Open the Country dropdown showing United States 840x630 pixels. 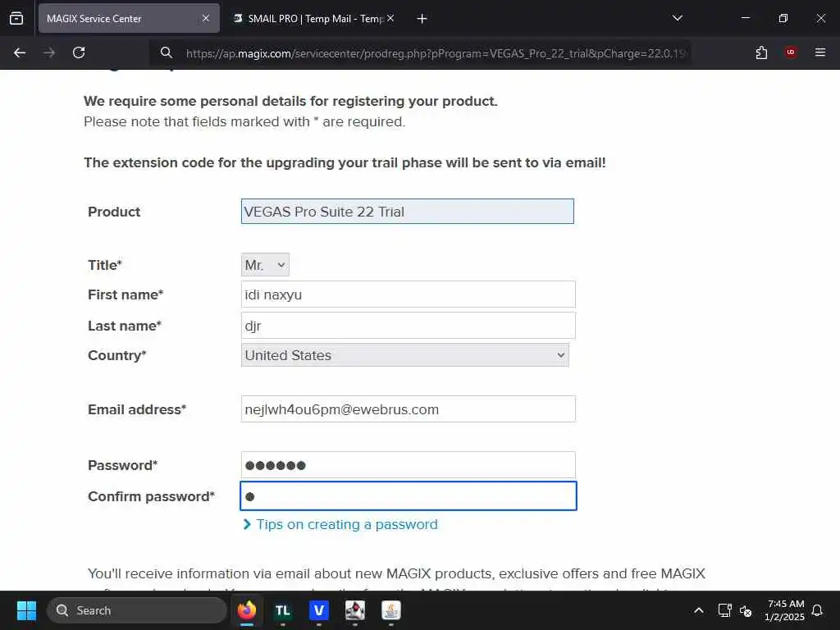click(x=405, y=355)
